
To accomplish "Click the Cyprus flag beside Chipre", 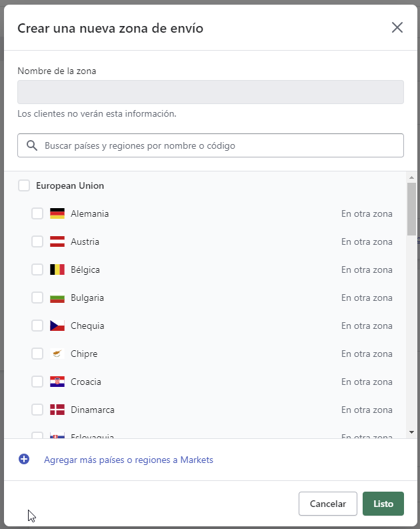I will click(x=57, y=354).
